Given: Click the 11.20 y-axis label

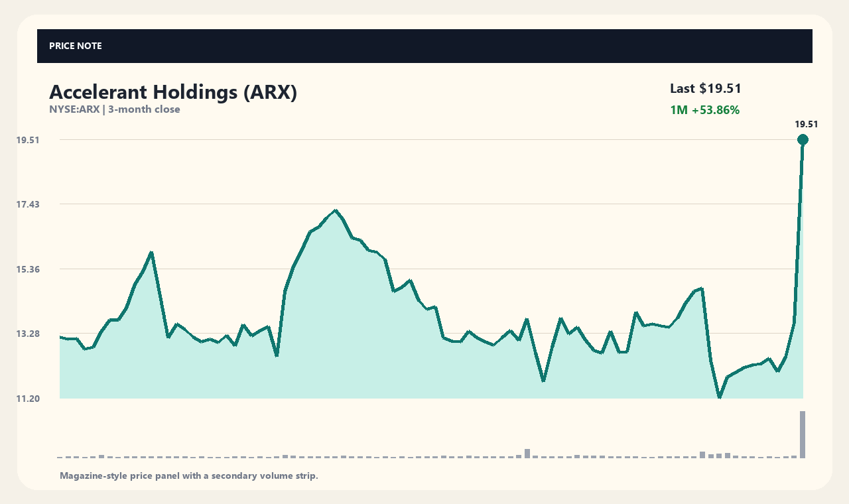Looking at the screenshot, I should [28, 399].
